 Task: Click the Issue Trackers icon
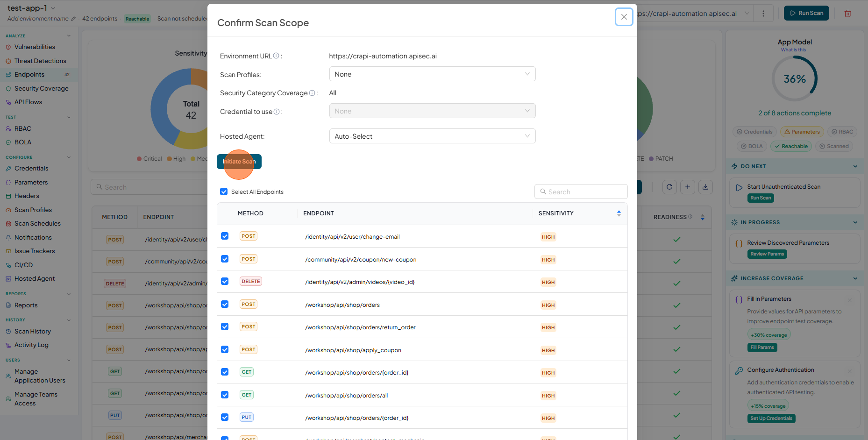click(x=8, y=251)
